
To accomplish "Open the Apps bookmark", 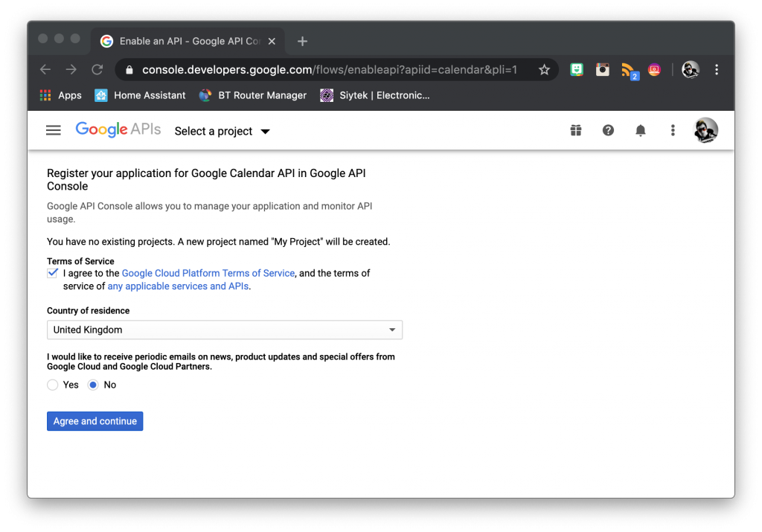I will coord(61,95).
